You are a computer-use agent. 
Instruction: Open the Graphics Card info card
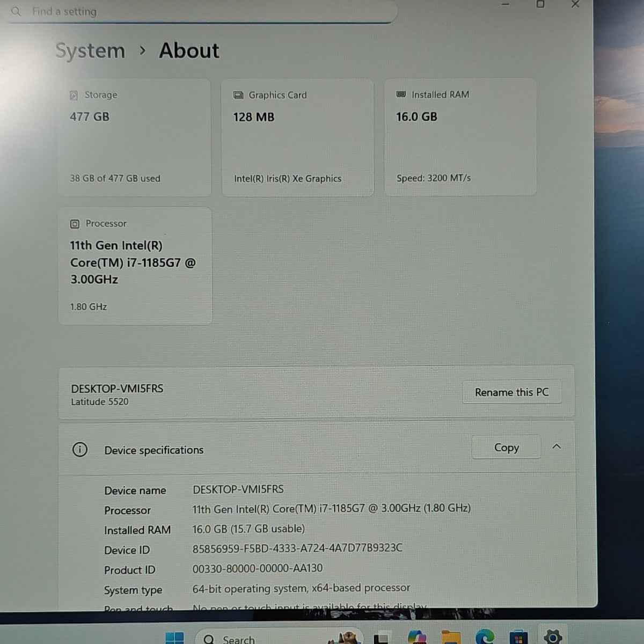tap(297, 137)
